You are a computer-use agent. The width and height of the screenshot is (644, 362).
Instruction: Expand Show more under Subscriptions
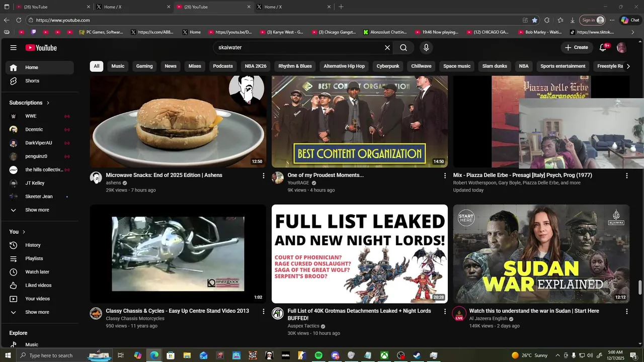click(x=39, y=210)
